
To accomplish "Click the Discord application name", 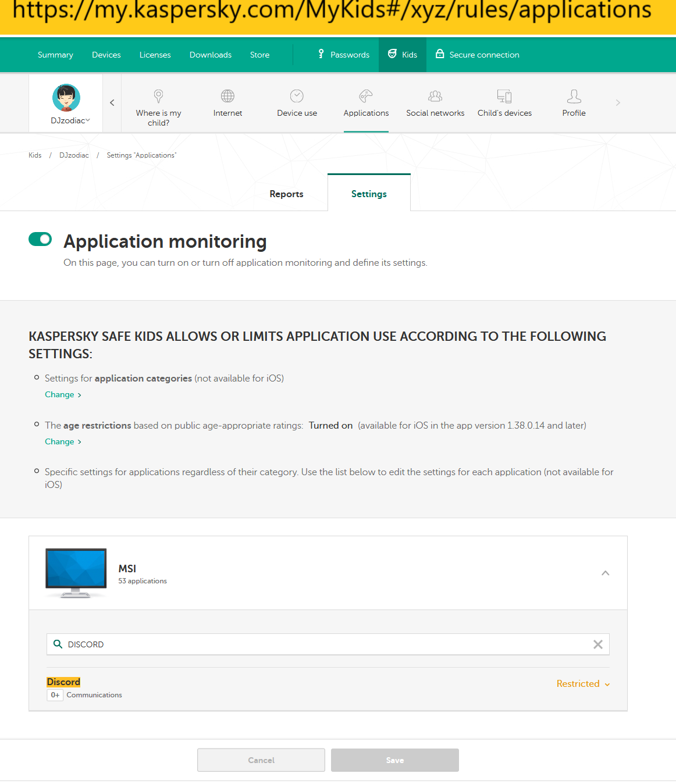I will click(x=63, y=682).
